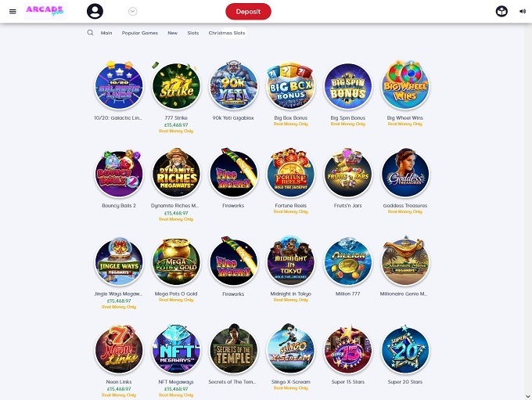This screenshot has width=532, height=400.
Task: Open the gift box rewards icon
Action: [x=501, y=12]
